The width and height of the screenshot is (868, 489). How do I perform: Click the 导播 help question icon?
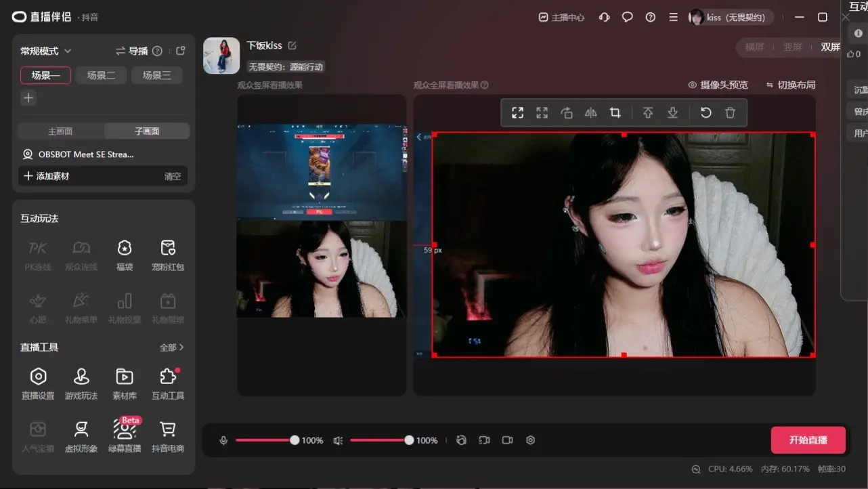(157, 51)
